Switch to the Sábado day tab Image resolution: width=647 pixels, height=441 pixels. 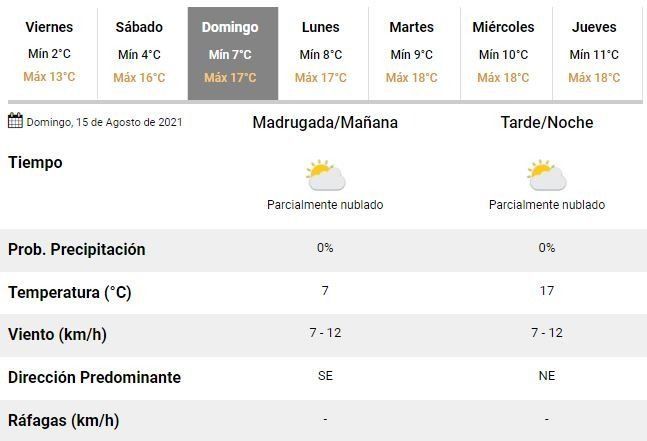pos(139,53)
